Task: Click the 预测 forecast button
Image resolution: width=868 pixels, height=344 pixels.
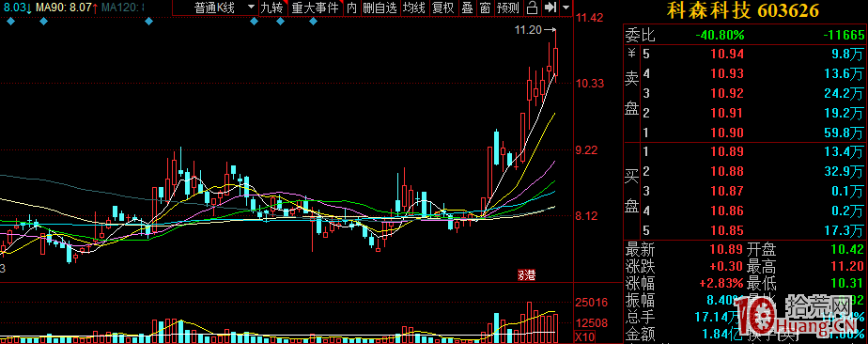Action: 508,8
